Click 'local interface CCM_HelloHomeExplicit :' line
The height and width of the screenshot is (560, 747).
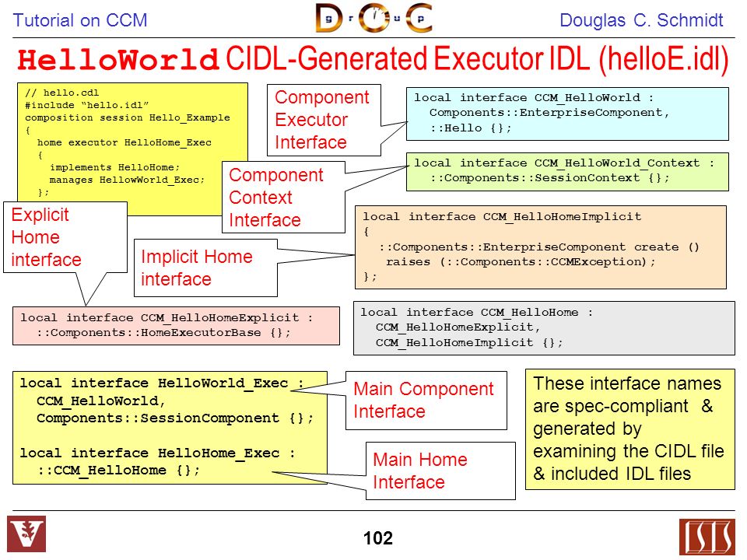167,317
